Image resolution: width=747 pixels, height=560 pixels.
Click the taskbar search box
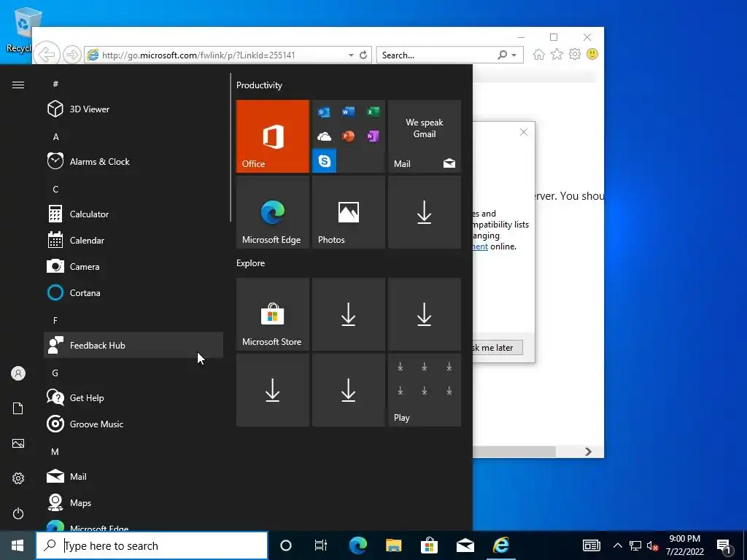tap(152, 545)
